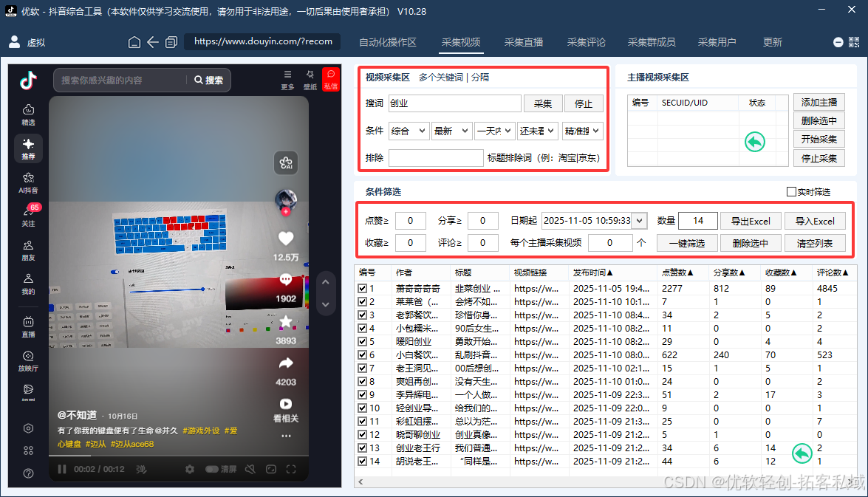Click the video progress bar
Viewport: 868px width, 497px height.
pos(178,456)
